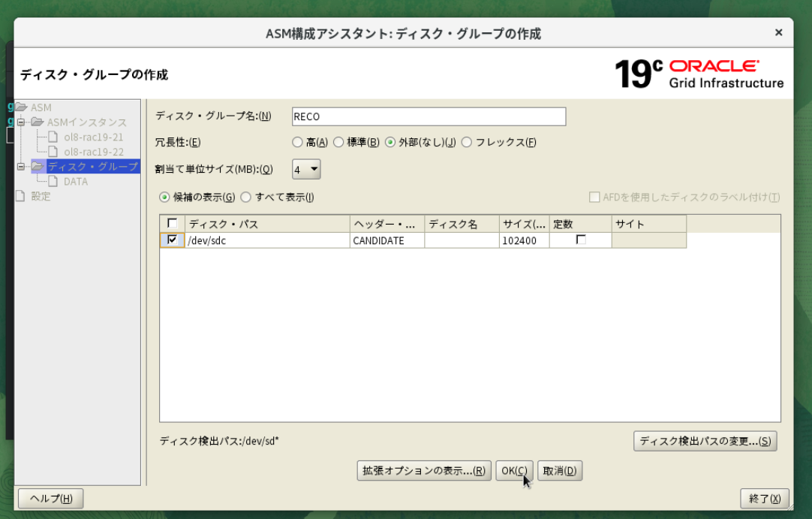Image resolution: width=812 pixels, height=519 pixels.
Task: Select ol8-rac19-22 in the tree
Action: pyautogui.click(x=93, y=152)
